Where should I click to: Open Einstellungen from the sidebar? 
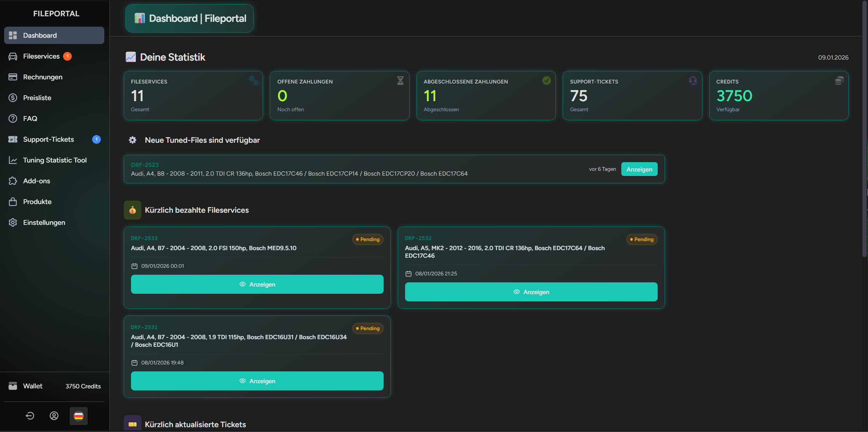click(x=13, y=222)
